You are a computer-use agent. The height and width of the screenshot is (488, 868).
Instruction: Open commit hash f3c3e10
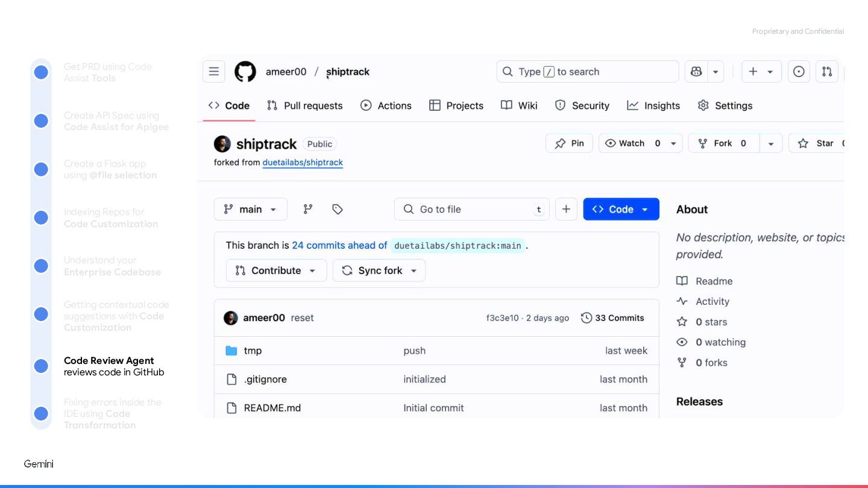[x=502, y=318]
